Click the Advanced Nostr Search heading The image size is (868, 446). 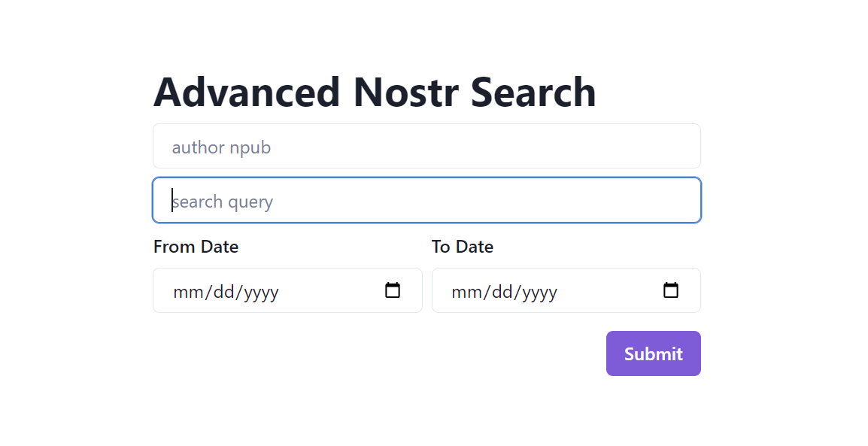(374, 92)
